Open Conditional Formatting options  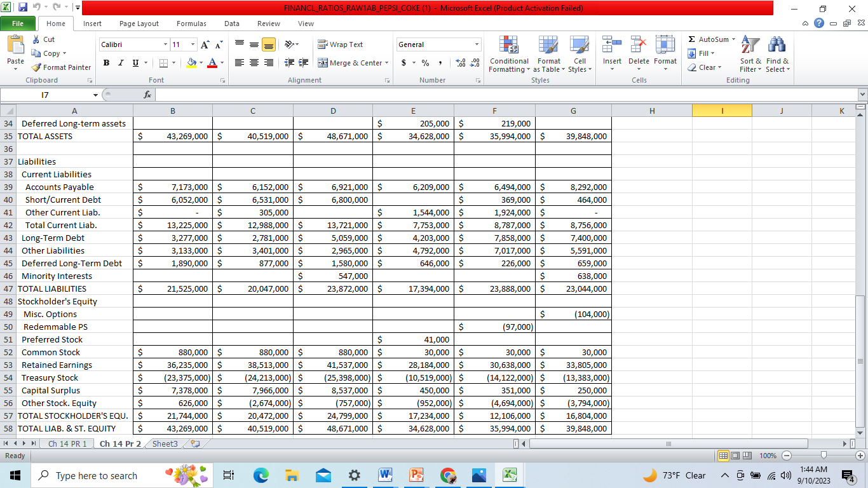point(508,55)
